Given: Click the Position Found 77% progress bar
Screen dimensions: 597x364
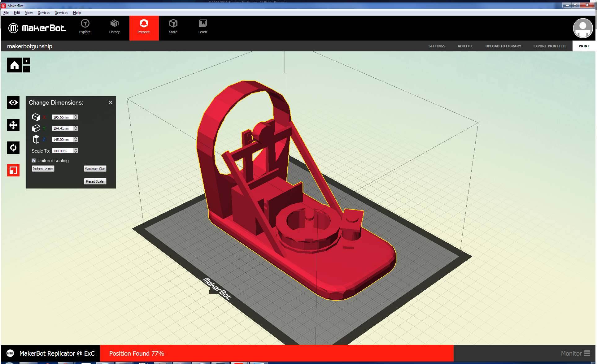Looking at the screenshot, I should coord(277,353).
